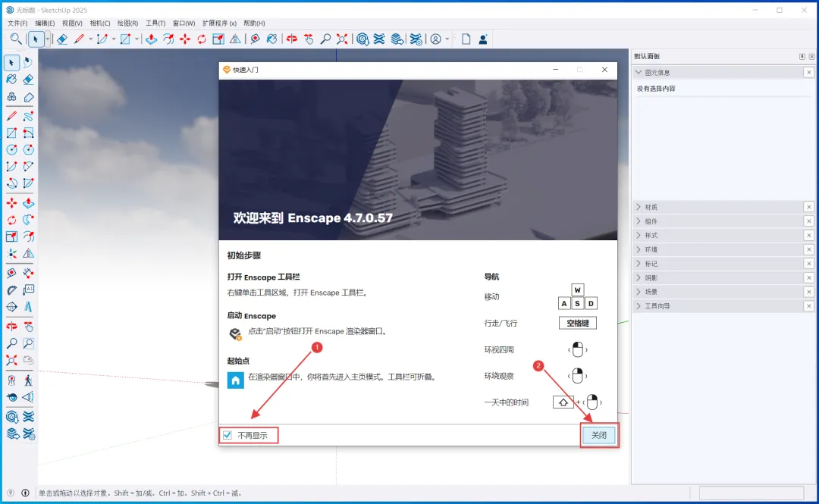Click Zoom Extents in top toolbar

(342, 39)
